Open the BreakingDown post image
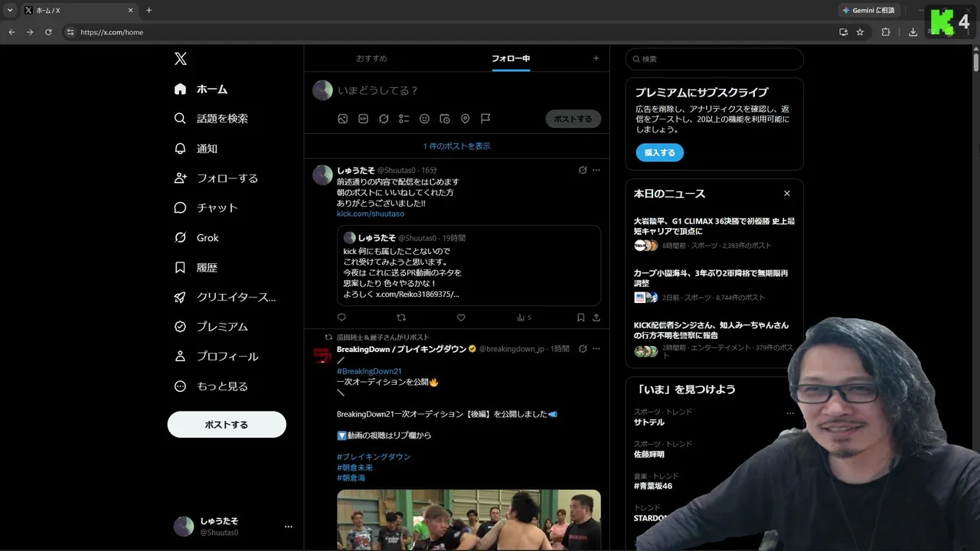The height and width of the screenshot is (551, 980). click(469, 520)
